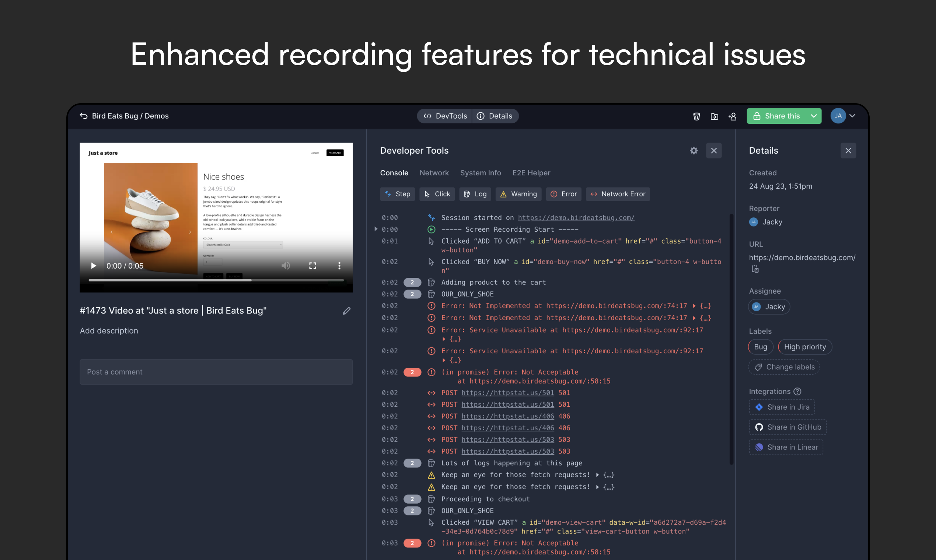This screenshot has width=936, height=560.
Task: Open the Integrations help question mark
Action: pos(797,391)
